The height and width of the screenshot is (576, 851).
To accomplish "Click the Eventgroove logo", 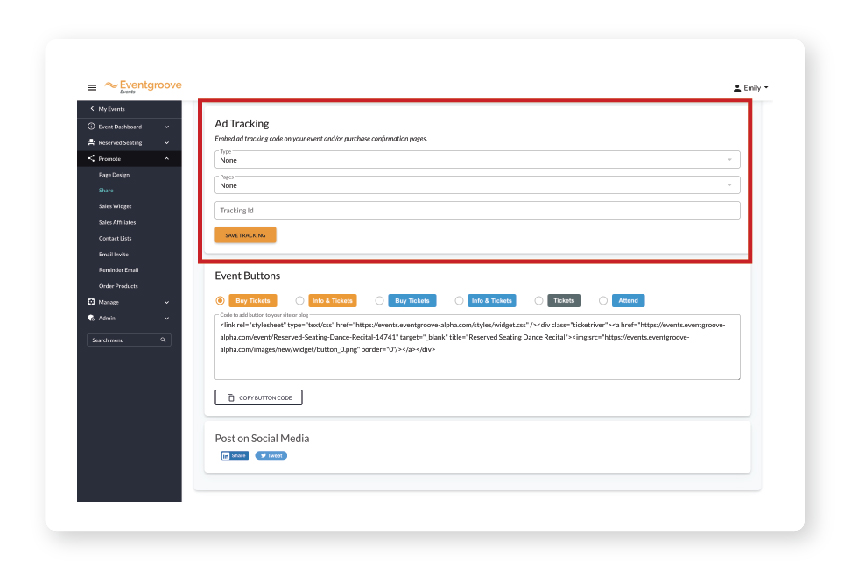I will click(x=143, y=86).
